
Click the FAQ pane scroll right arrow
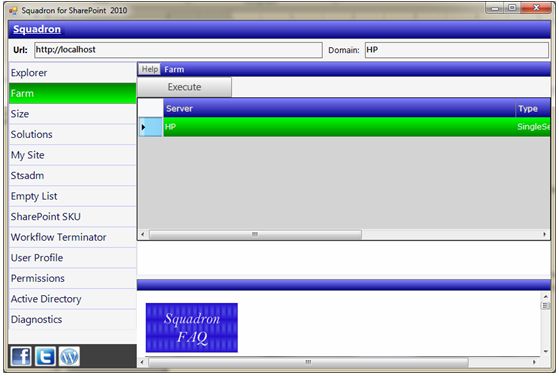point(534,362)
